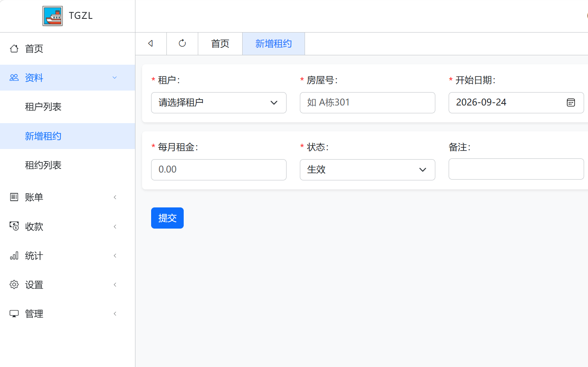Open 租户列表 in the sidebar

click(x=68, y=107)
